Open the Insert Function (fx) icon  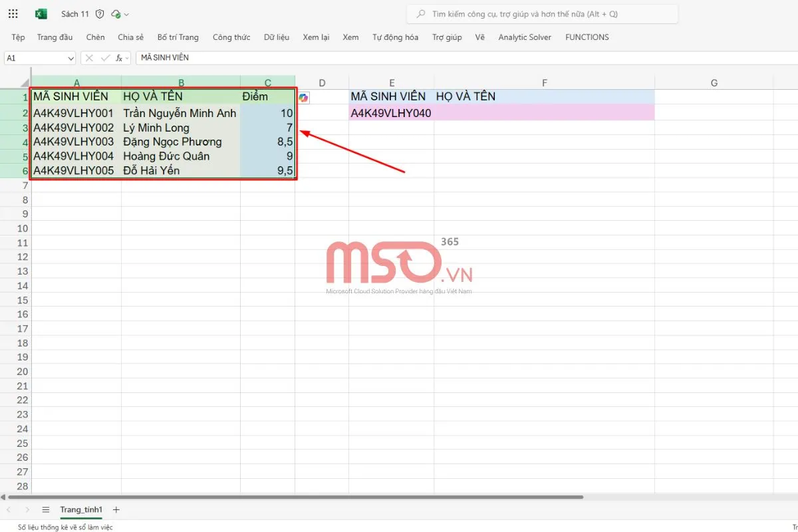tap(118, 58)
